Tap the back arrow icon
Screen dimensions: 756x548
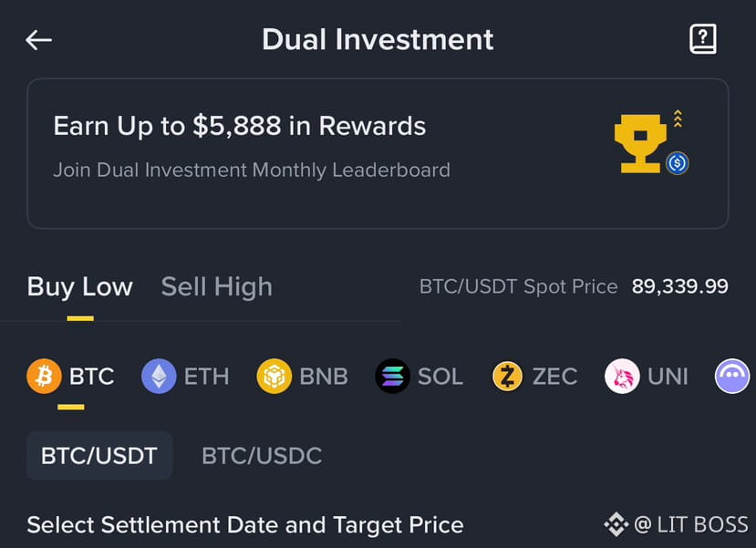click(39, 40)
